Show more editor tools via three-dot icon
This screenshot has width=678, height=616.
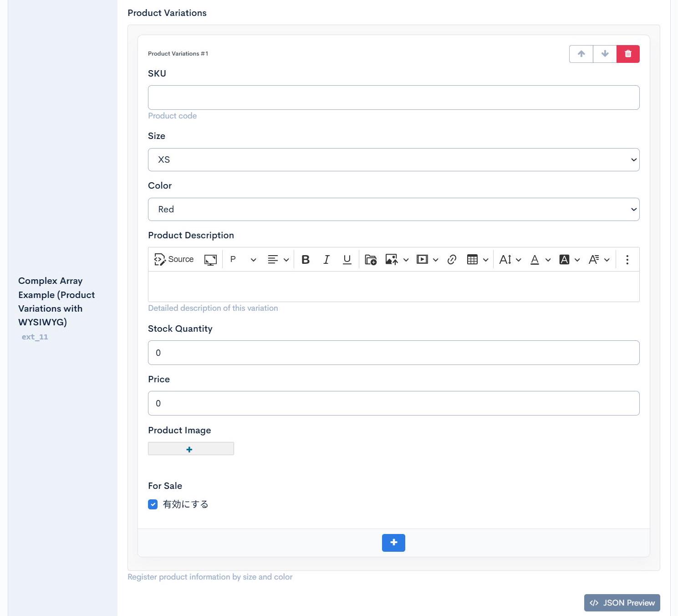(627, 260)
